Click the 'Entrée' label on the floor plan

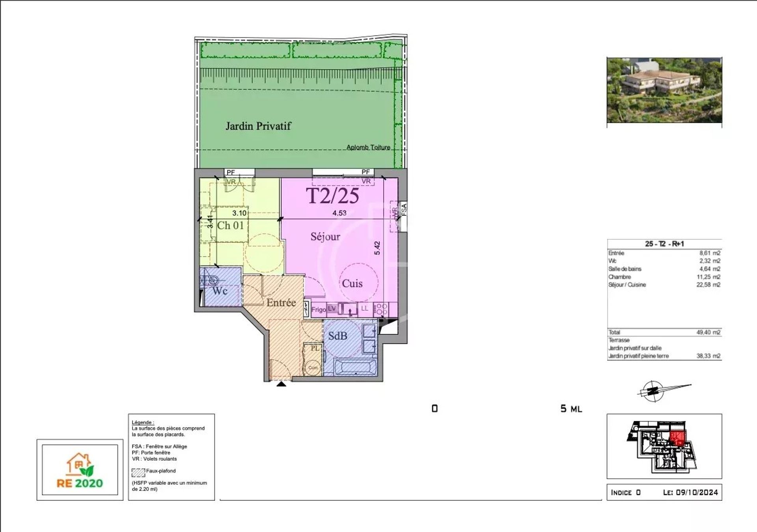pos(281,302)
